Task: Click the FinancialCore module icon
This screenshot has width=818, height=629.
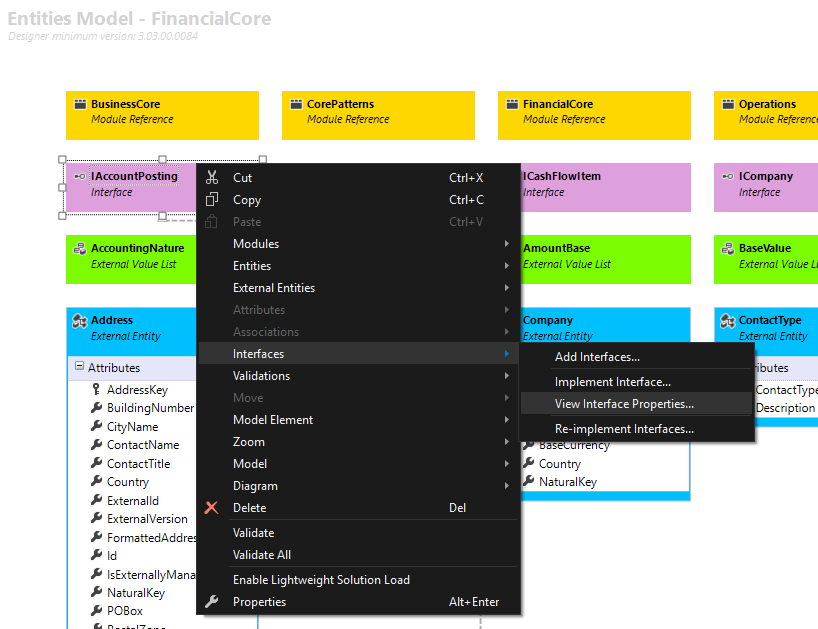Action: tap(512, 104)
